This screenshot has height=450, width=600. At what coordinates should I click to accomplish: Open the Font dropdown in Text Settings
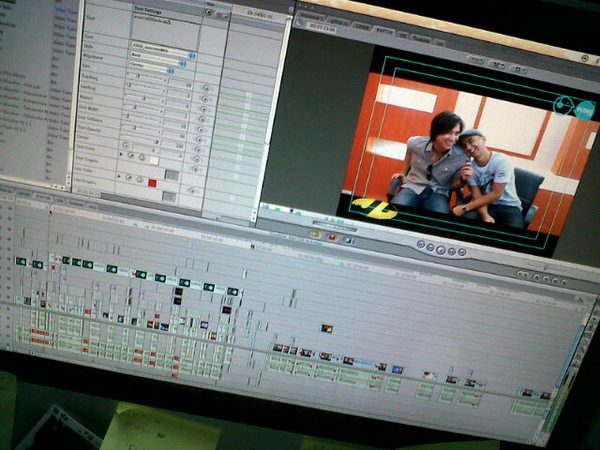(x=163, y=50)
